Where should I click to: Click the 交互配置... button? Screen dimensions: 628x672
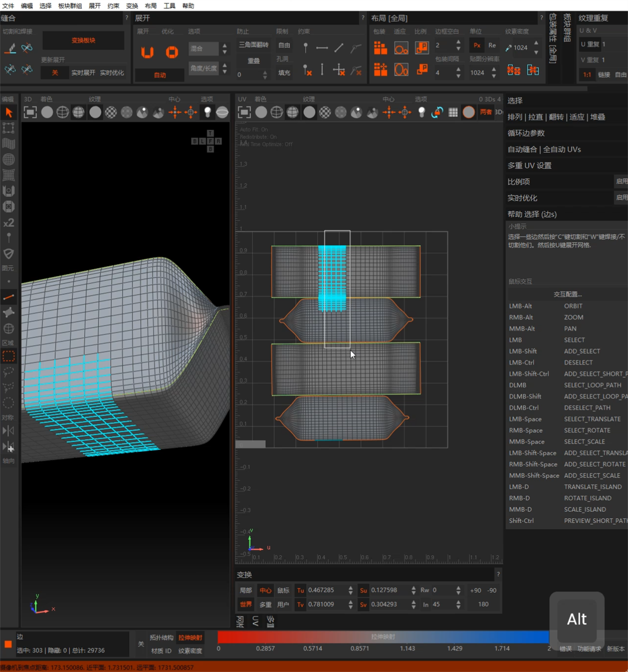[567, 294]
